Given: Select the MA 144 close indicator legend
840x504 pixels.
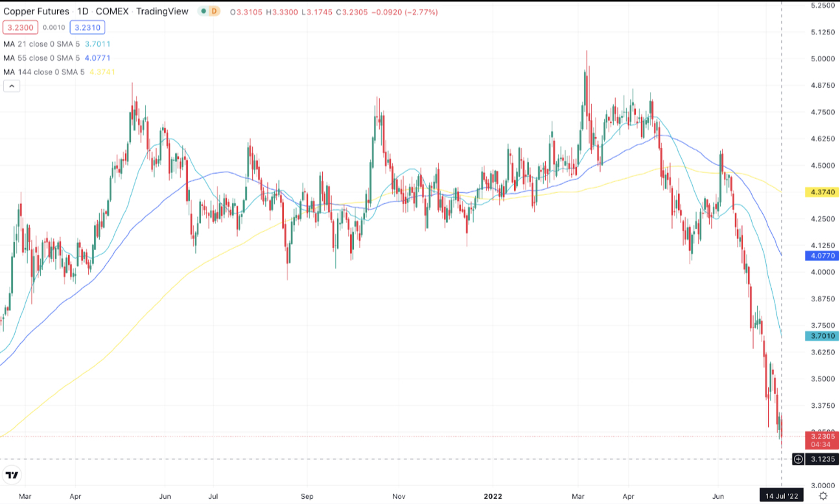Looking at the screenshot, I should tap(44, 72).
